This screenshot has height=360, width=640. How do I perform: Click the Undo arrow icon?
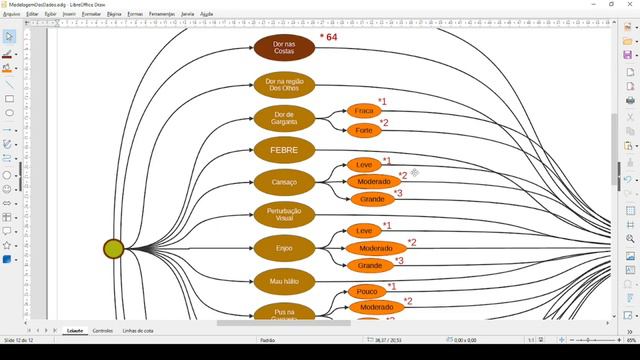pos(628,180)
